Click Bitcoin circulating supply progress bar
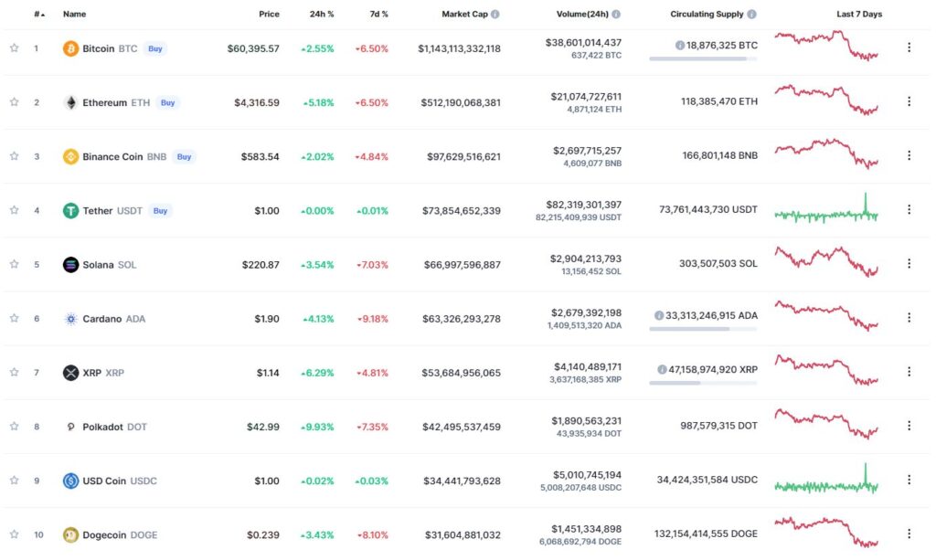 (x=703, y=58)
